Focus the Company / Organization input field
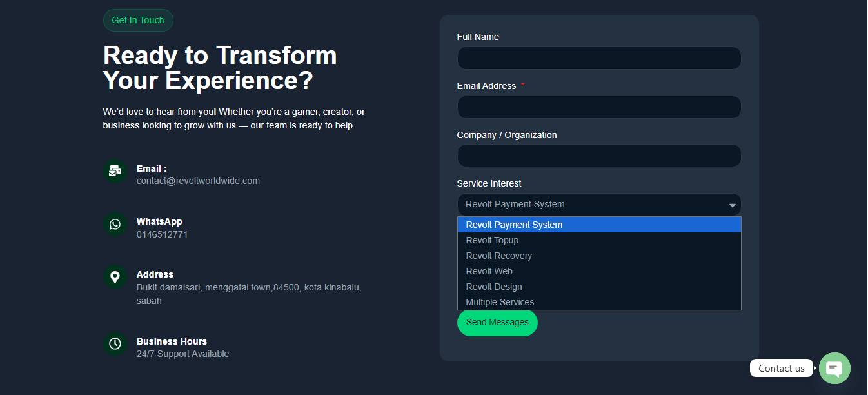The width and height of the screenshot is (868, 395). (x=599, y=156)
